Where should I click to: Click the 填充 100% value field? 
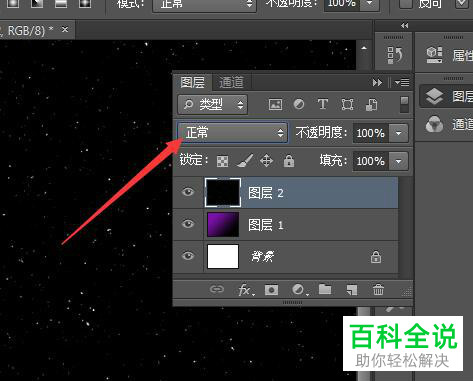pyautogui.click(x=370, y=161)
